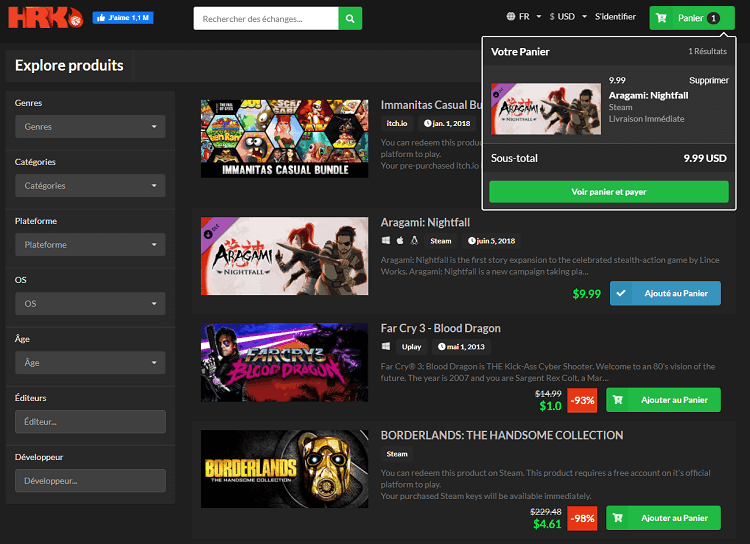750x544 pixels.
Task: Click the Éditeur filter input field
Action: point(90,422)
